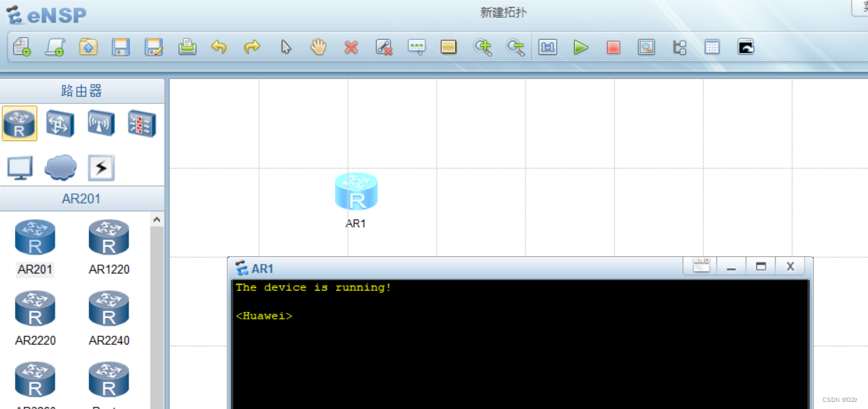Activate the hand pan tool
The height and width of the screenshot is (409, 868).
coord(318,48)
